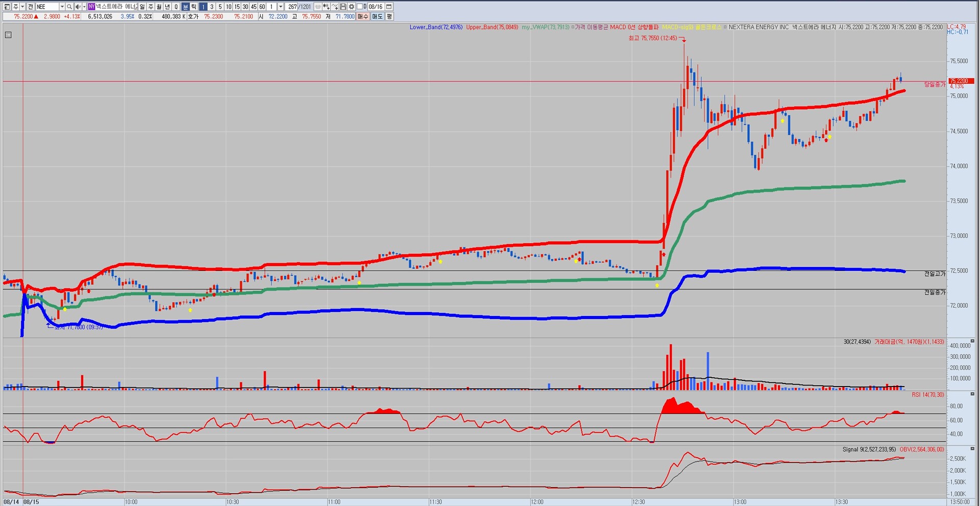Screen dimensions: 980x506
Task: Click the 최고 75,7550 (12:45) high marker
Action: click(653, 38)
